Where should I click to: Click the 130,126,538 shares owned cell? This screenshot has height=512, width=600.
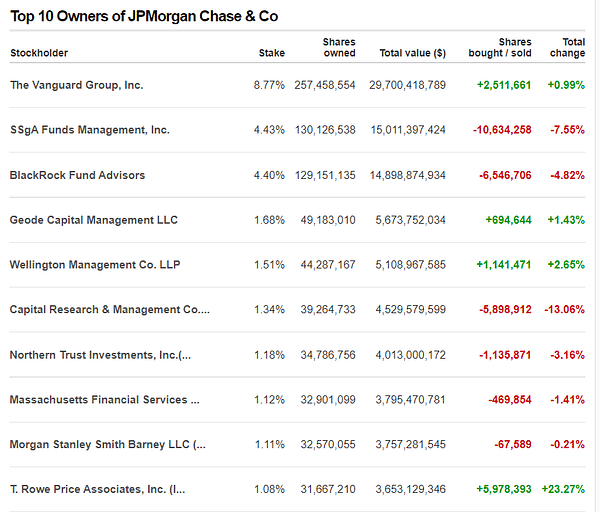pyautogui.click(x=325, y=130)
